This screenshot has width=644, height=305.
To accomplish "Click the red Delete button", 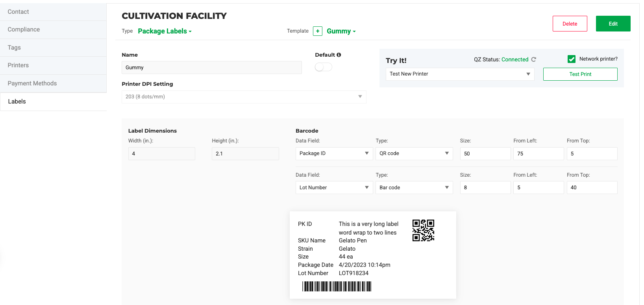I will 570,24.
